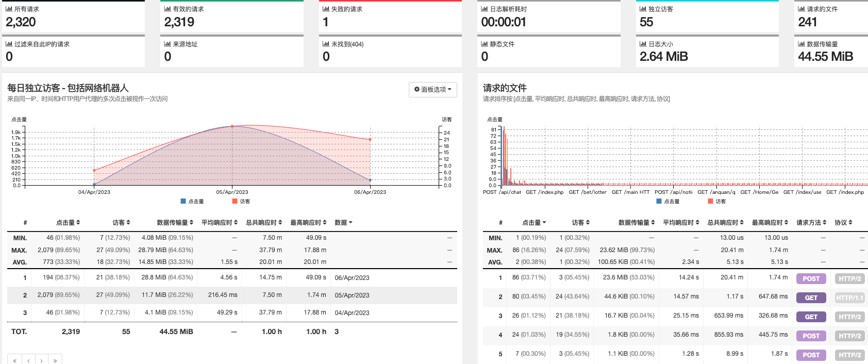Toggle 访客 legend in daily visitors chart
Viewport: 868px width, 364px height.
(x=241, y=202)
